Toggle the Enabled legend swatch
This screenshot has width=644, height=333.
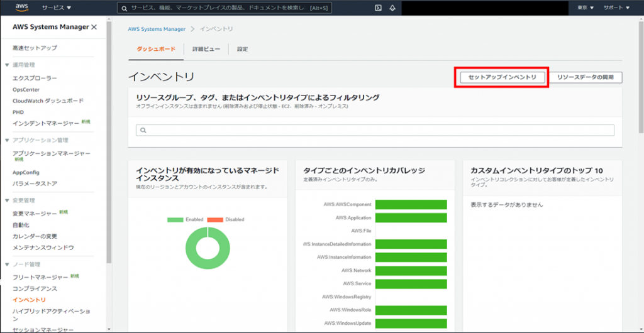click(175, 220)
